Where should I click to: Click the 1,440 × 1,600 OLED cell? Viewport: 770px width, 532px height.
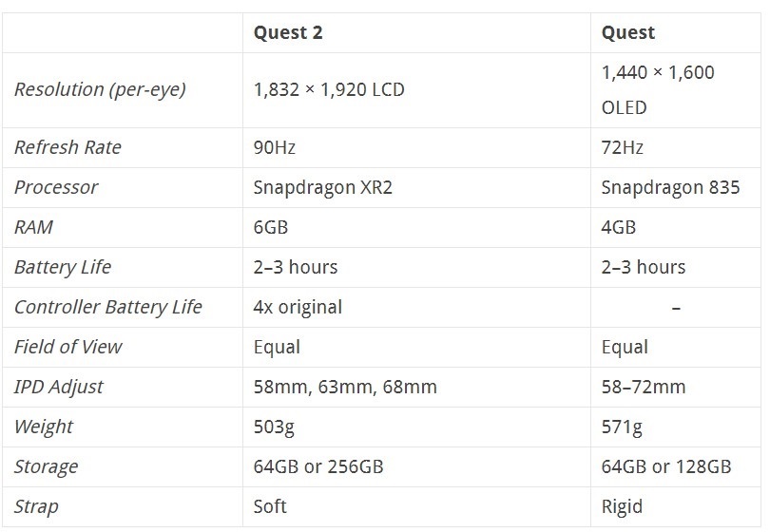(658, 89)
